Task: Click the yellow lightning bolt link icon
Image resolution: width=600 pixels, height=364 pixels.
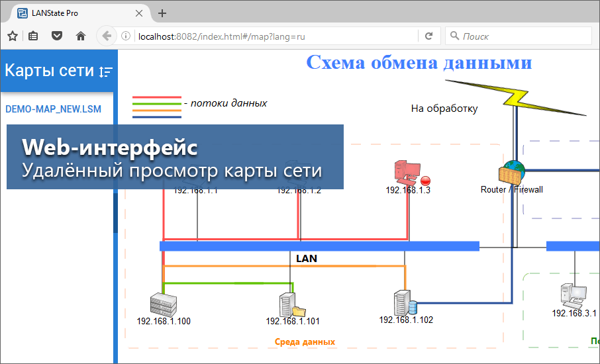Action: 516,97
